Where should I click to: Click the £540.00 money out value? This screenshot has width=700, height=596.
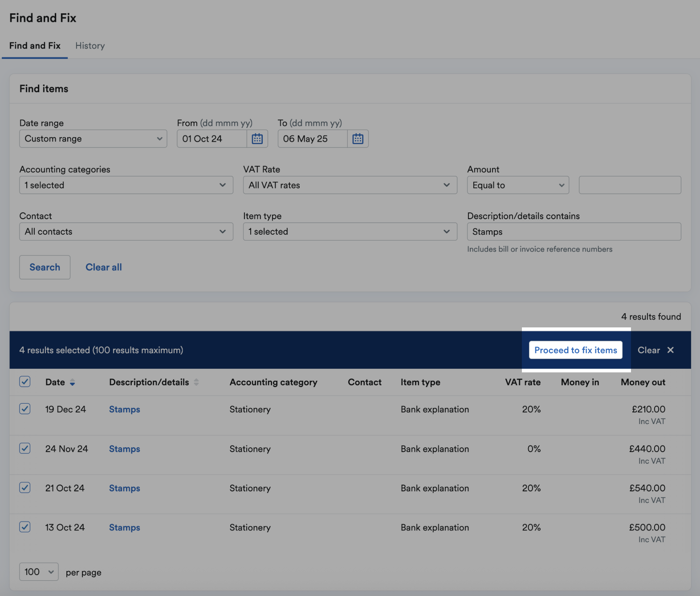pos(647,488)
